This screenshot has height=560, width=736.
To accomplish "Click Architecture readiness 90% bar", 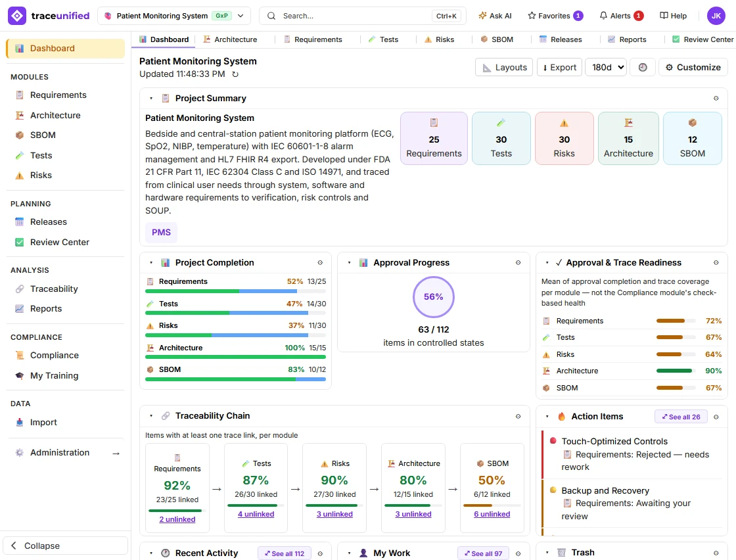I will pyautogui.click(x=676, y=371).
